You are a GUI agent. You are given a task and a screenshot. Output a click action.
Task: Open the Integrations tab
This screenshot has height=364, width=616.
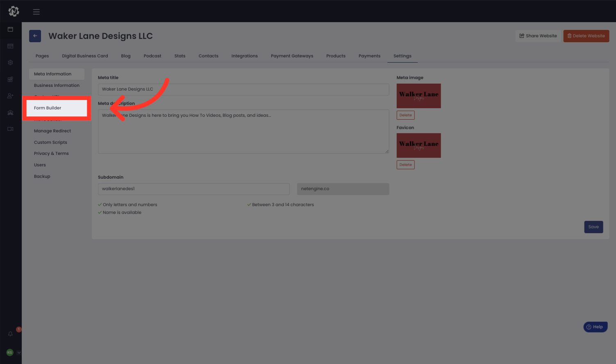(245, 56)
